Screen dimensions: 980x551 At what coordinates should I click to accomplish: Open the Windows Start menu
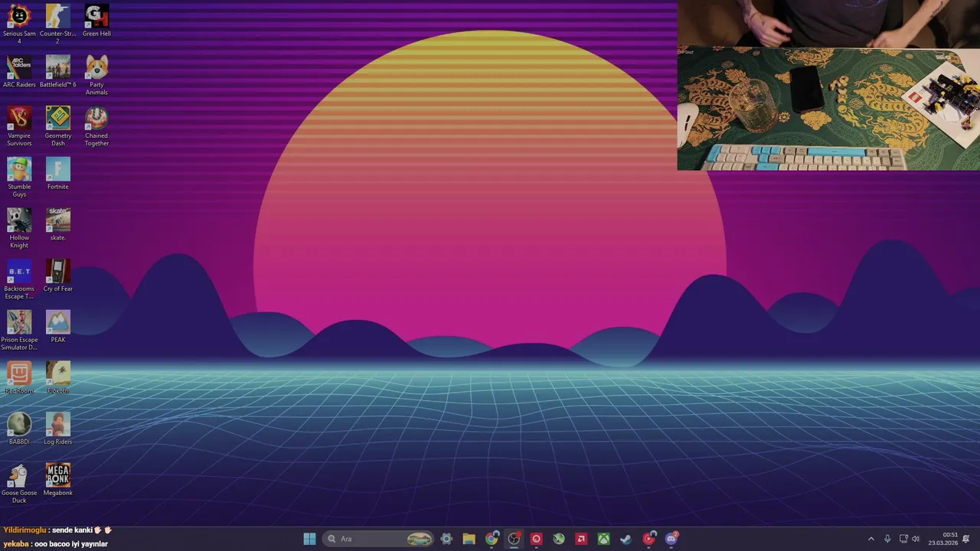point(309,539)
